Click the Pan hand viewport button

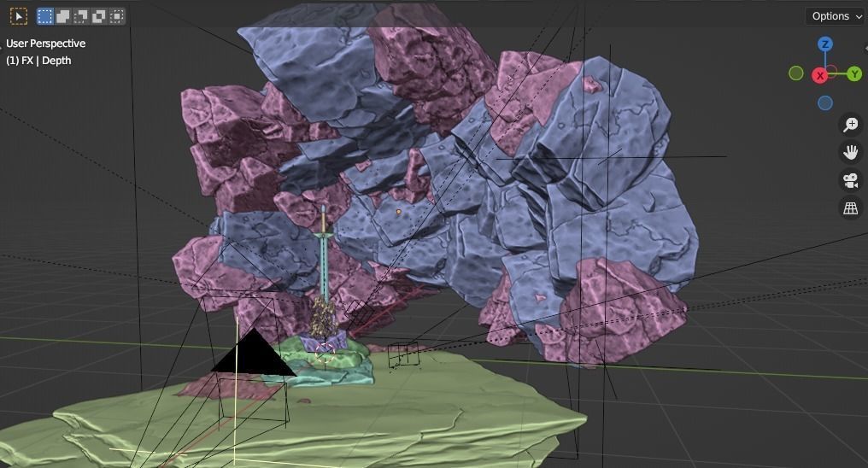[850, 152]
